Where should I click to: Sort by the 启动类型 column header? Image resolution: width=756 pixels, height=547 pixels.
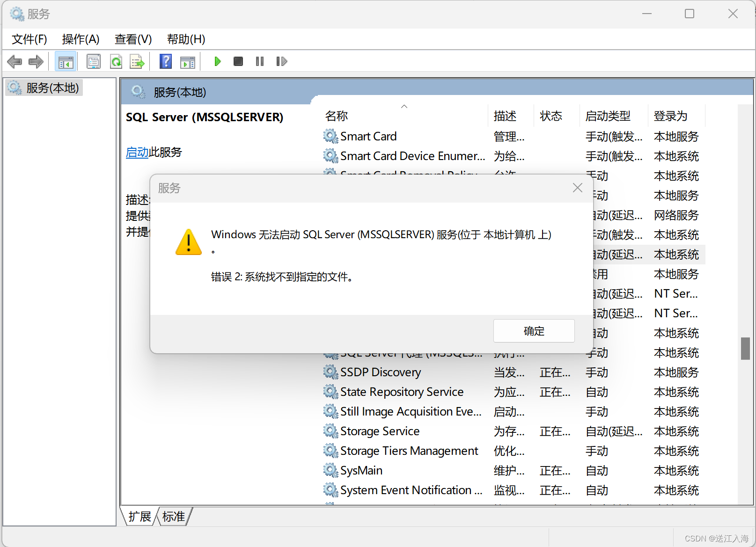click(x=613, y=116)
